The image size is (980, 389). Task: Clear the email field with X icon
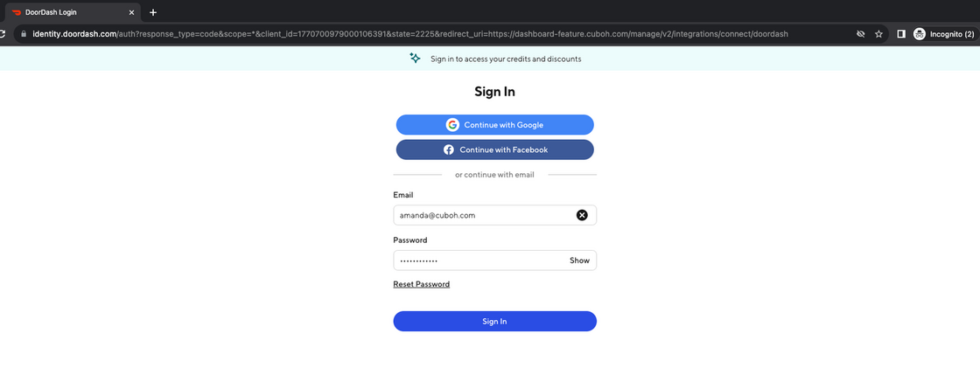coord(582,215)
